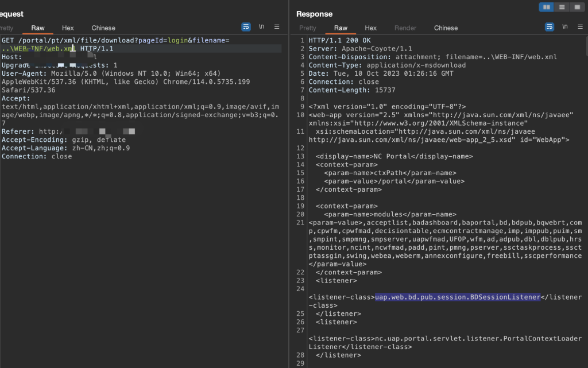Click the Server: Apache-Coyote/1.1 header
This screenshot has width=588, height=368.
[x=361, y=49]
